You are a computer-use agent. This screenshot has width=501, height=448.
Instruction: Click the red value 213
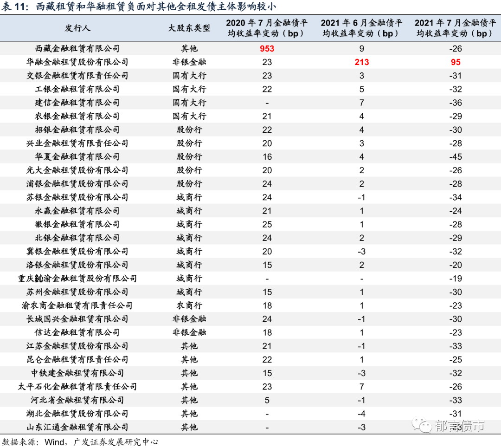pos(361,62)
